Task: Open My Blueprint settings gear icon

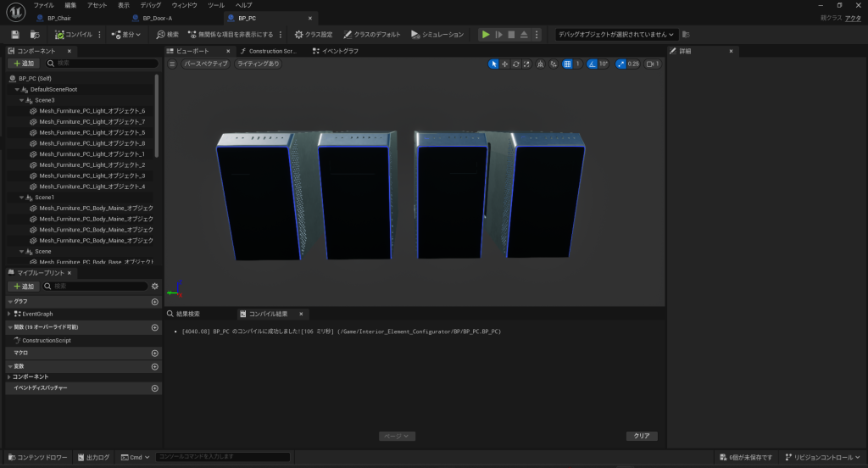Action: (x=154, y=287)
